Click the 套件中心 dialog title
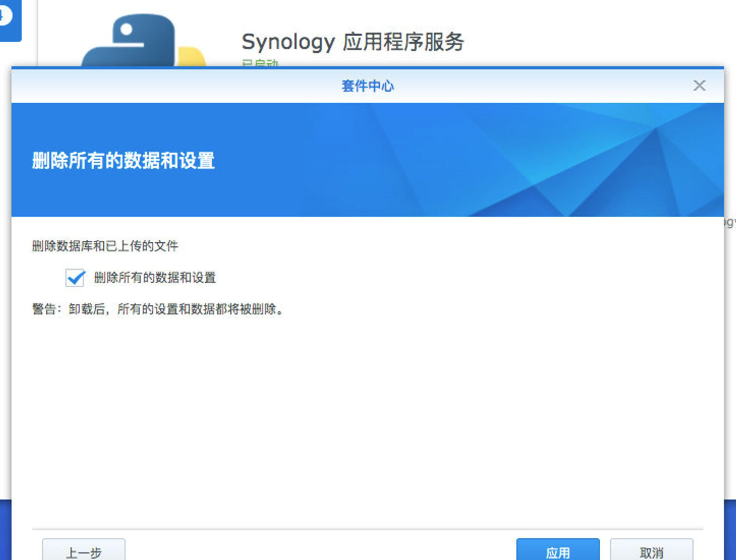The width and height of the screenshot is (736, 560). point(368,86)
